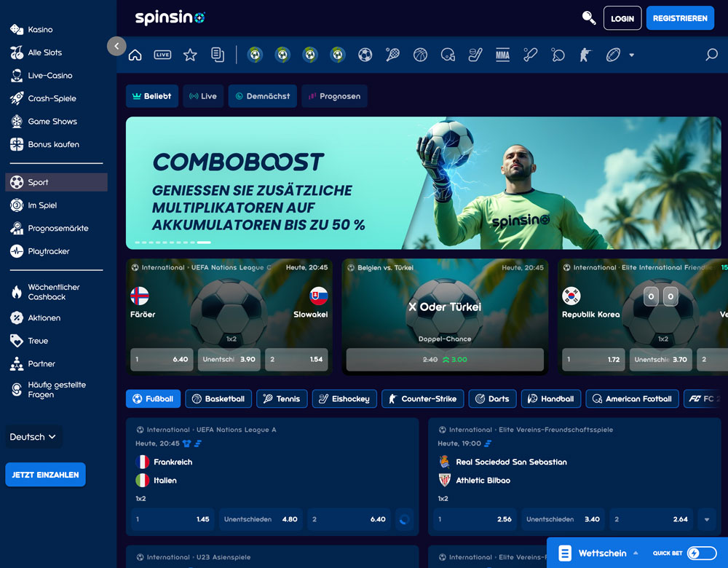Viewport: 728px width, 568px height.
Task: Click the LOGIN button
Action: (x=622, y=18)
